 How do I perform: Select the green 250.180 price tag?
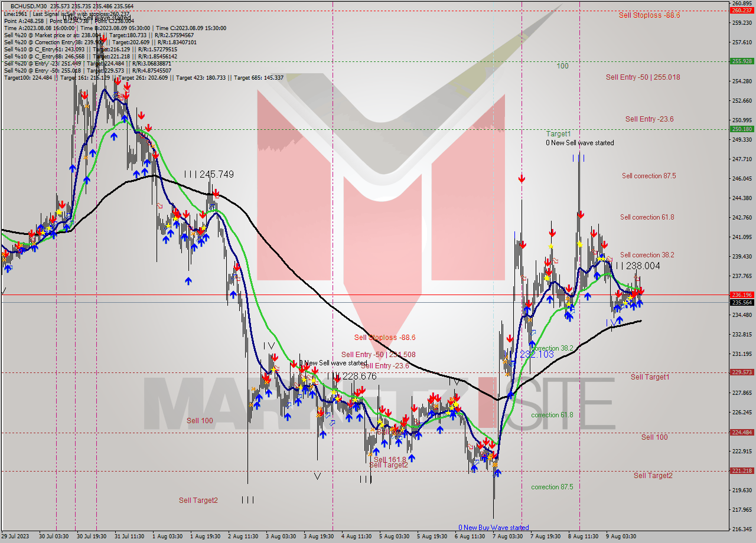pyautogui.click(x=741, y=129)
